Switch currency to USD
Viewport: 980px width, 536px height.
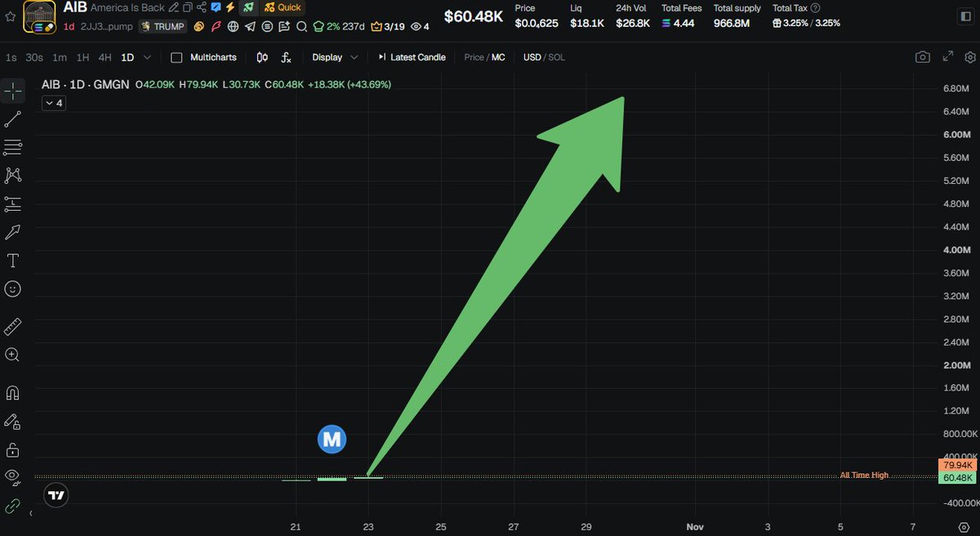[532, 57]
